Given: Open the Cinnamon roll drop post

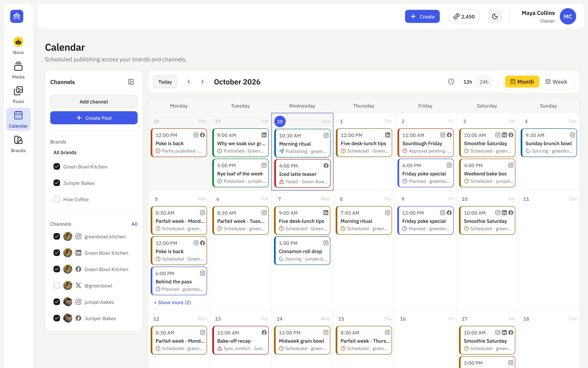Looking at the screenshot, I should [x=302, y=251].
